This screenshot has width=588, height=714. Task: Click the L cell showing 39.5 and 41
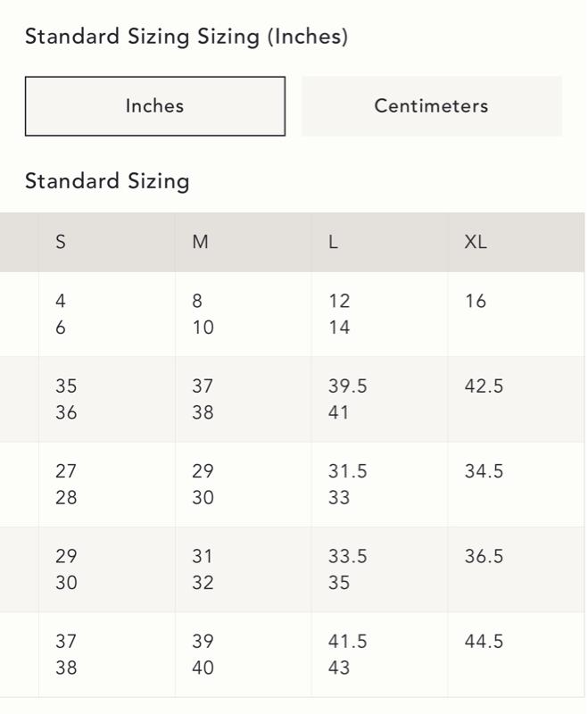click(x=347, y=399)
